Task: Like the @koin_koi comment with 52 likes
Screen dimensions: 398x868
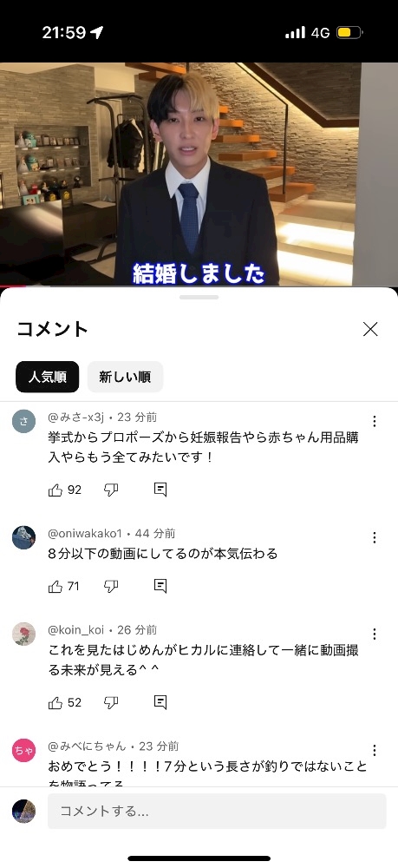Action: pyautogui.click(x=55, y=703)
